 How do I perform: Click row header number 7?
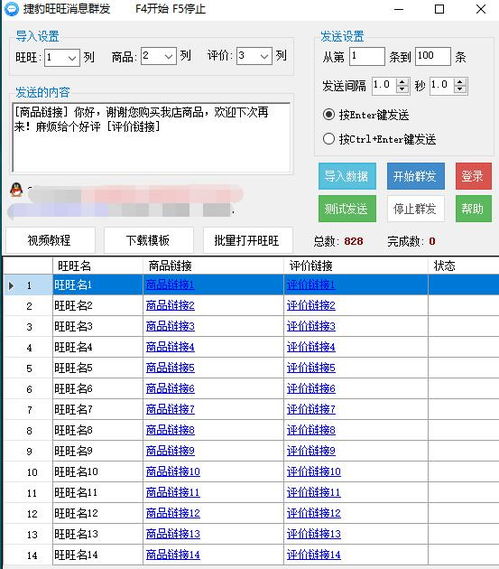[29, 410]
